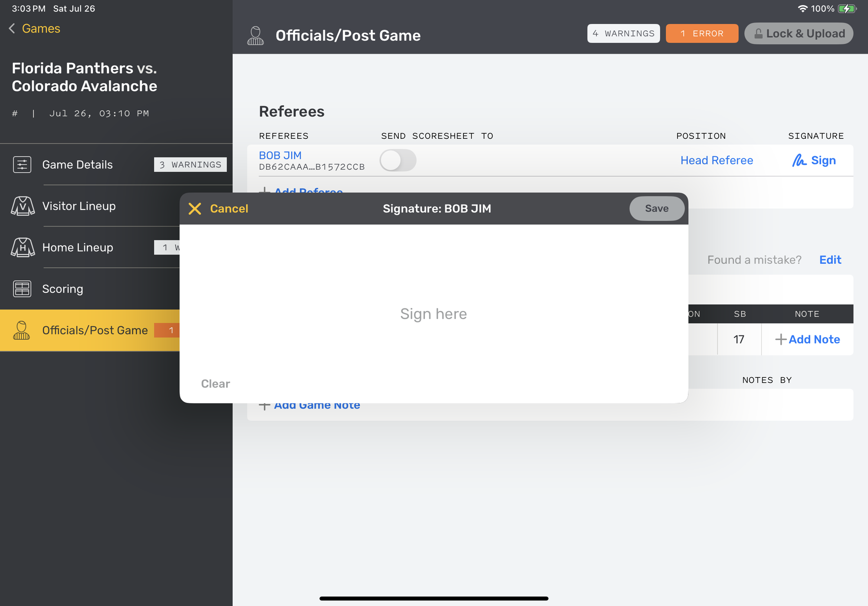Click the Game Details sliders icon

point(22,165)
